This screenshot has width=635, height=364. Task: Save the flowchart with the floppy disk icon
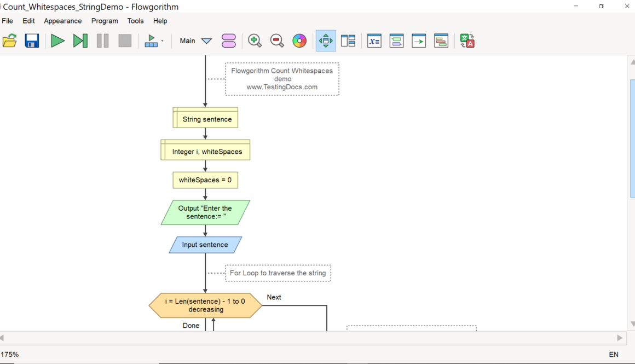coord(32,41)
